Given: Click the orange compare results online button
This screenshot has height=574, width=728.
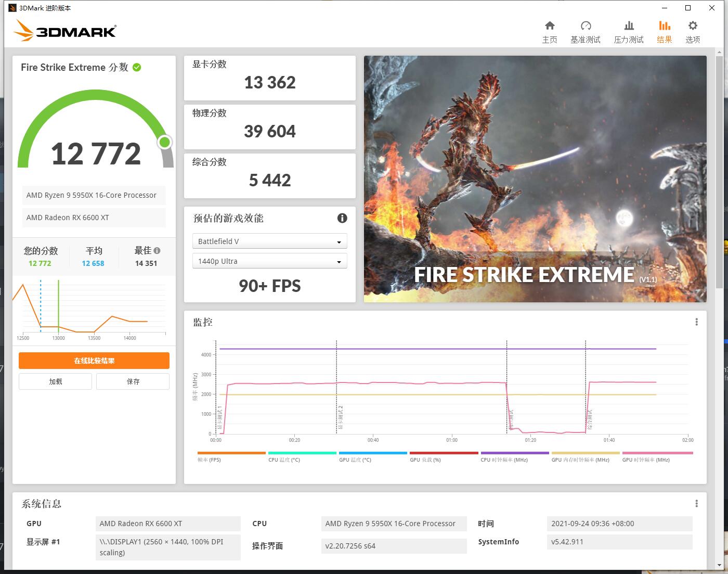Looking at the screenshot, I should 94,361.
